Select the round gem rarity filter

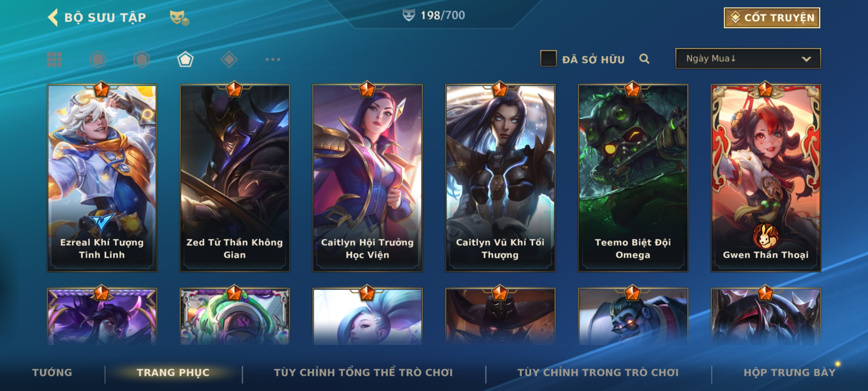click(98, 59)
